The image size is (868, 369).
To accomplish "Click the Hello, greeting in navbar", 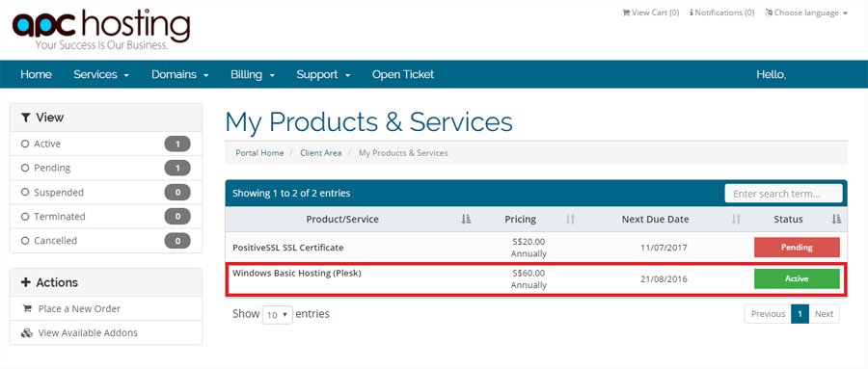I will coord(772,74).
